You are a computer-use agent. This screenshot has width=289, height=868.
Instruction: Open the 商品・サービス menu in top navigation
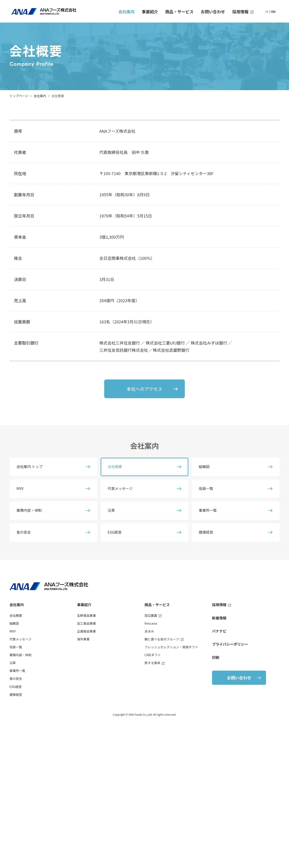[x=179, y=12]
